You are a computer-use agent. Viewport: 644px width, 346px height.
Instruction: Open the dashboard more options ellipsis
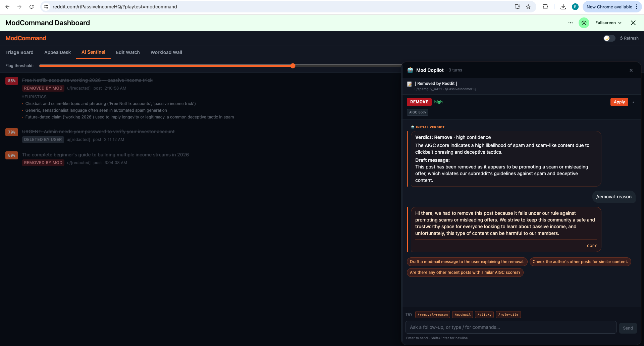point(571,23)
